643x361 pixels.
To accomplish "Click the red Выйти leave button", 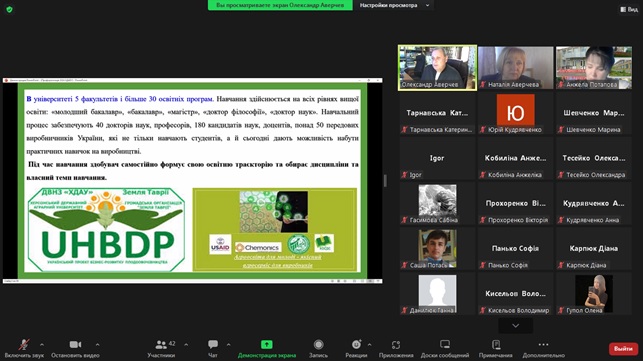I will (x=623, y=349).
